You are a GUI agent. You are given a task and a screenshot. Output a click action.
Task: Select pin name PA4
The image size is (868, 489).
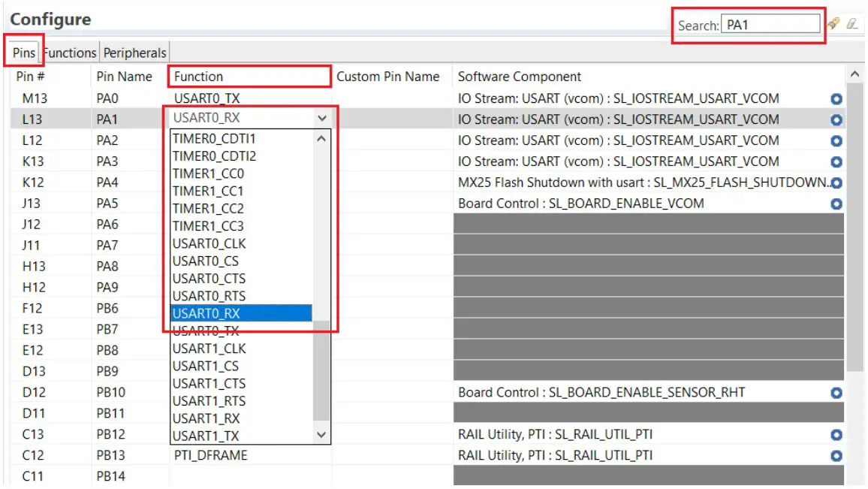point(107,183)
